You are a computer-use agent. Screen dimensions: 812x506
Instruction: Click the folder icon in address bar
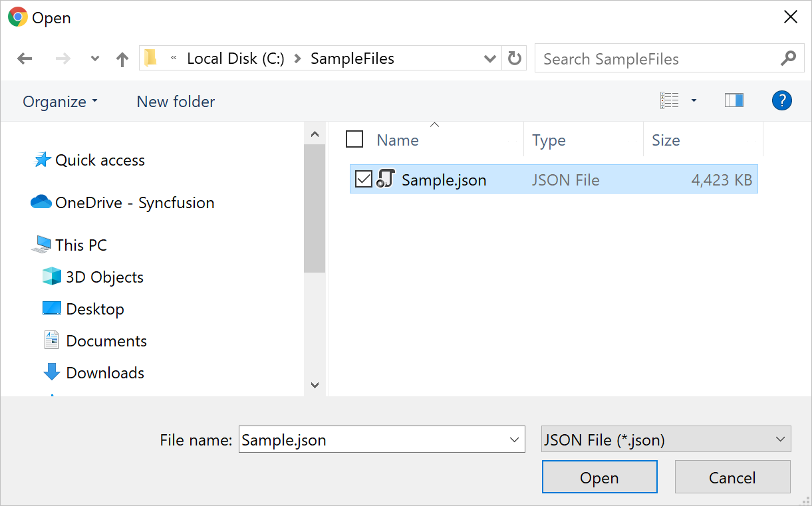click(x=151, y=59)
